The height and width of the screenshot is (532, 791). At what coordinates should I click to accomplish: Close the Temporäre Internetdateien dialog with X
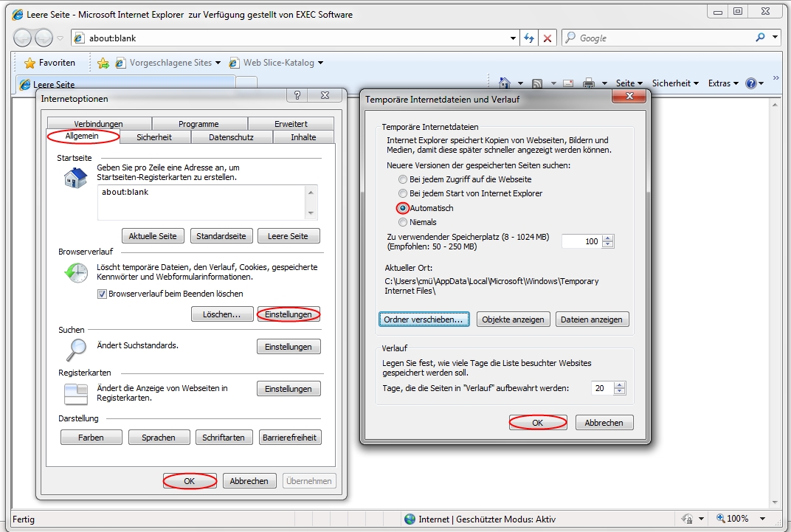pos(629,97)
